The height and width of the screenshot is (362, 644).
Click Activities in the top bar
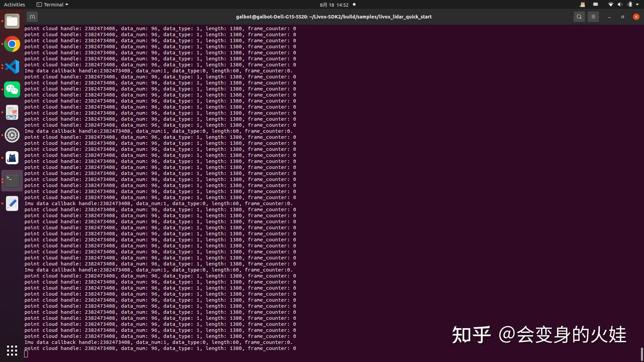point(14,4)
